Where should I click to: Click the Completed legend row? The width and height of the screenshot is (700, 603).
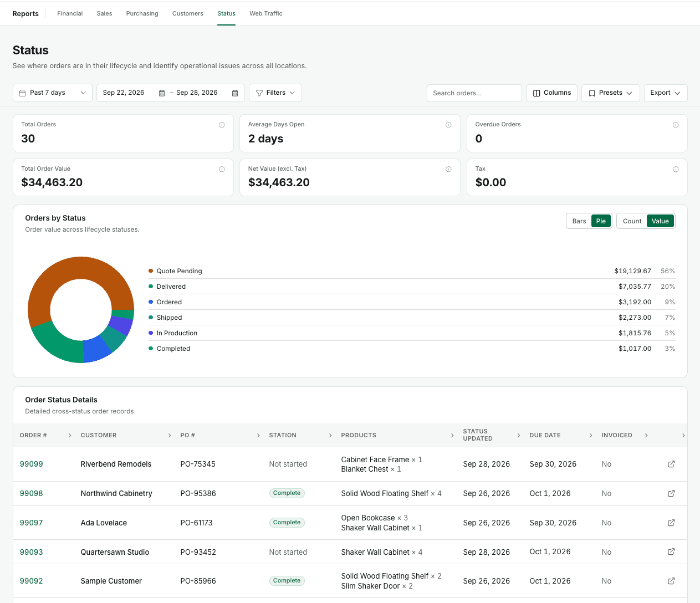pos(412,349)
